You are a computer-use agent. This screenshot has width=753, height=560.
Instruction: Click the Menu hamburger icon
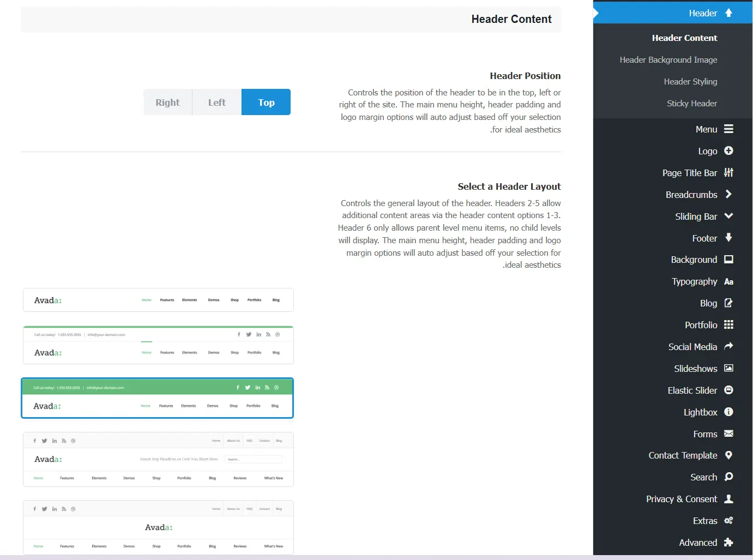click(728, 129)
